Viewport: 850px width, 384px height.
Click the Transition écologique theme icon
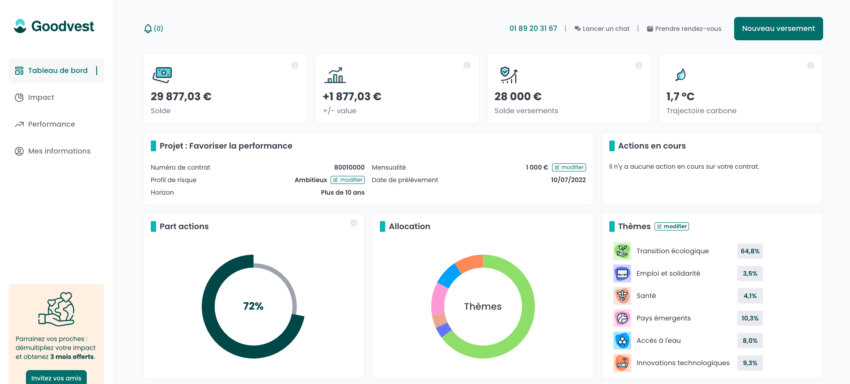pyautogui.click(x=622, y=251)
